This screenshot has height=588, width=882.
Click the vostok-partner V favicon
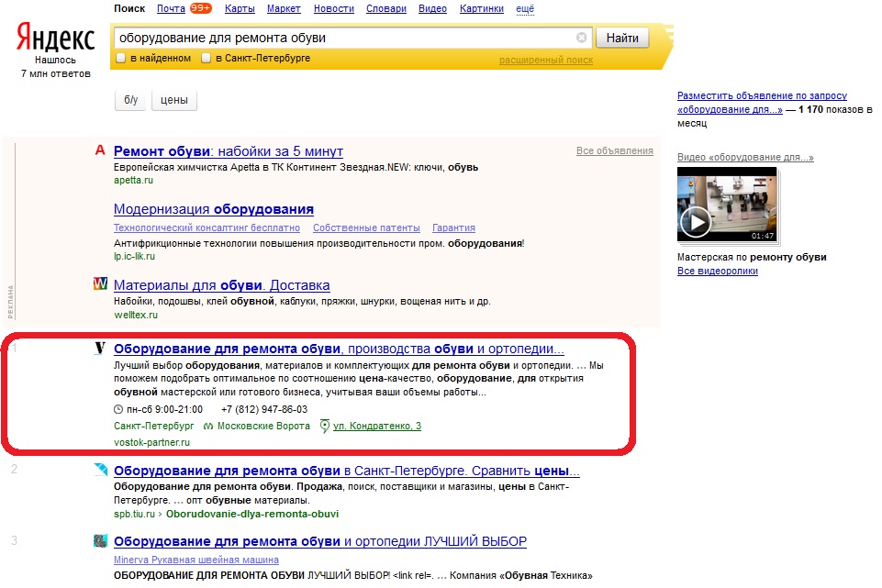(x=99, y=348)
